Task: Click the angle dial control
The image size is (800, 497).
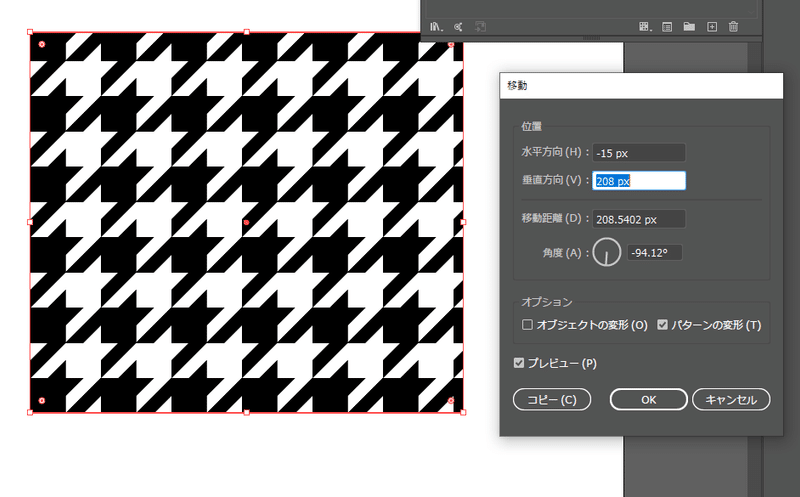Action: (x=607, y=252)
